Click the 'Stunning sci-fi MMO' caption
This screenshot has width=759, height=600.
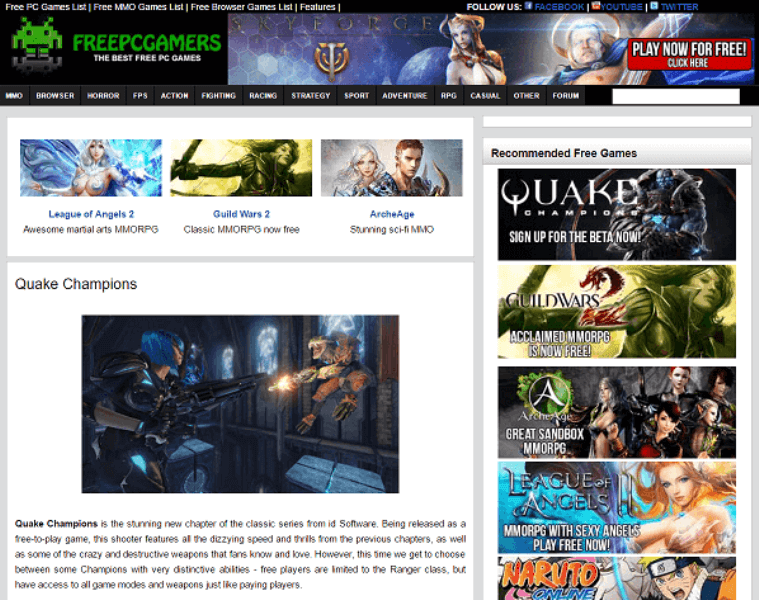(x=392, y=229)
